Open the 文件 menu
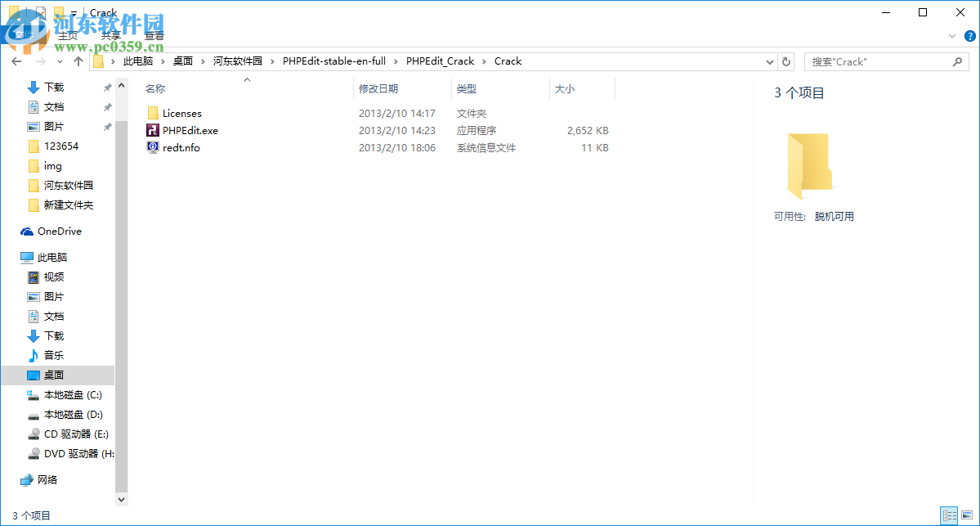 point(23,35)
